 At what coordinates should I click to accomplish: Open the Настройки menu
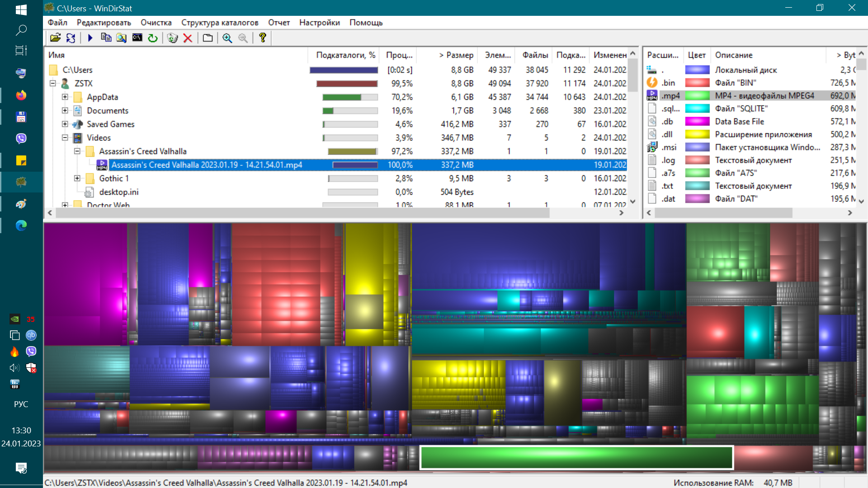[319, 23]
